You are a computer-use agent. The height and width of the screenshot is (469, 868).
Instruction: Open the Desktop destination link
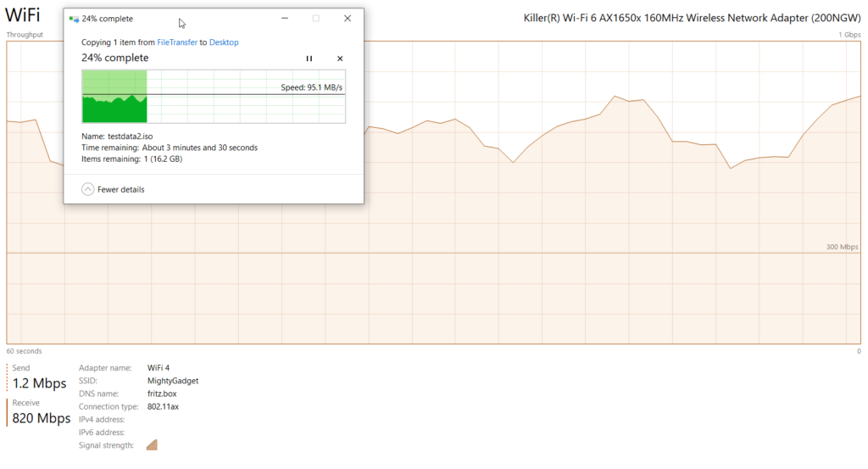pos(224,42)
